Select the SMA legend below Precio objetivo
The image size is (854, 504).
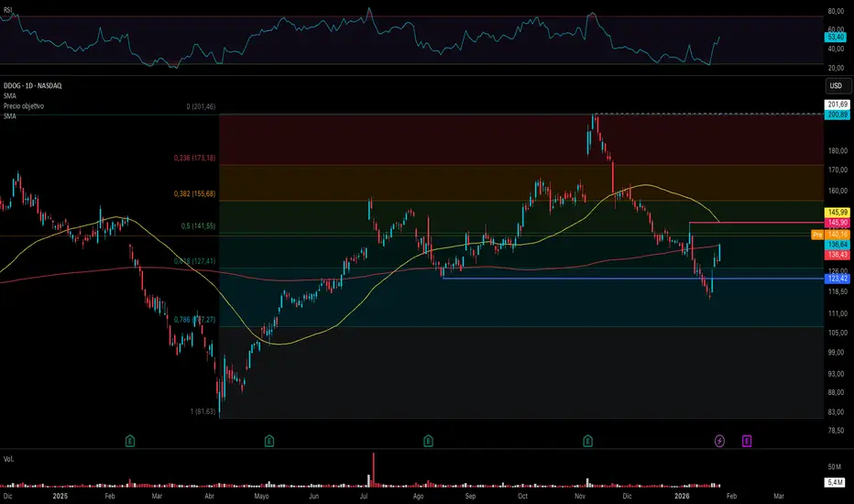pos(10,116)
